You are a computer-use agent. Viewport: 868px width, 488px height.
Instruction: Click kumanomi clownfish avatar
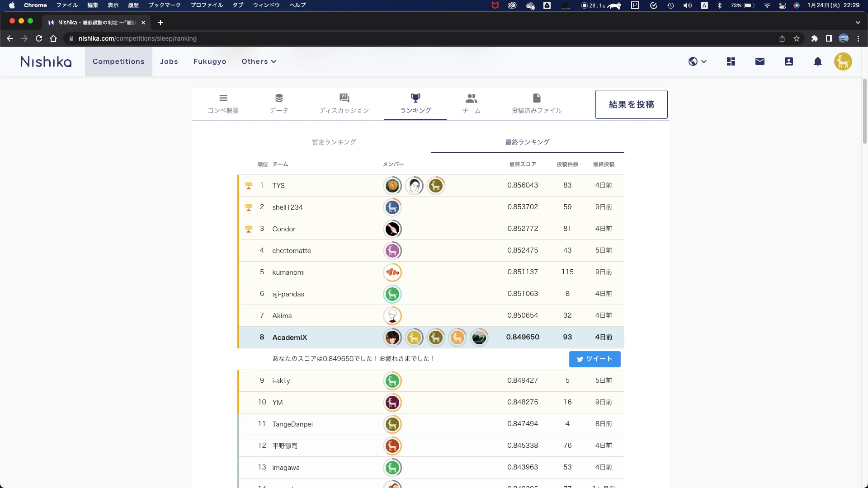392,272
